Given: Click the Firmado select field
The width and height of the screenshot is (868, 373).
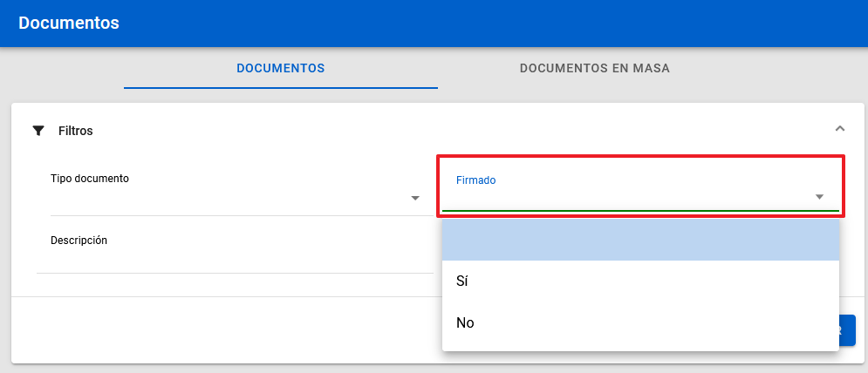Looking at the screenshot, I should click(628, 197).
